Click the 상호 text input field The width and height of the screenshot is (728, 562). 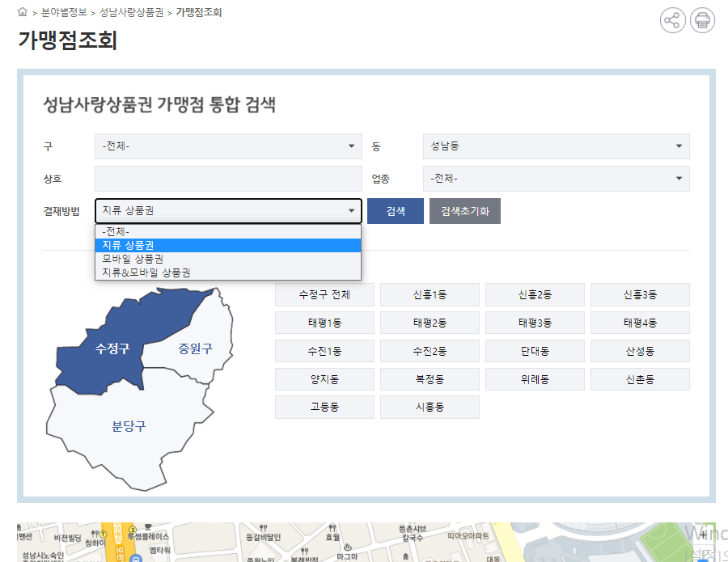[228, 179]
